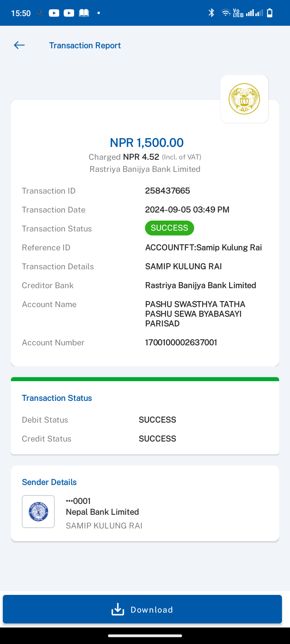Tap the battery icon in status bar
The width and height of the screenshot is (290, 644).
point(270,13)
